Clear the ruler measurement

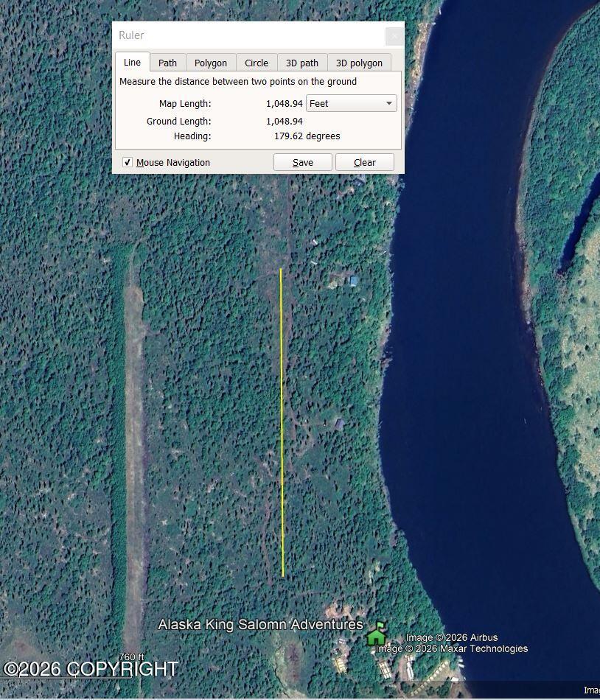point(364,162)
